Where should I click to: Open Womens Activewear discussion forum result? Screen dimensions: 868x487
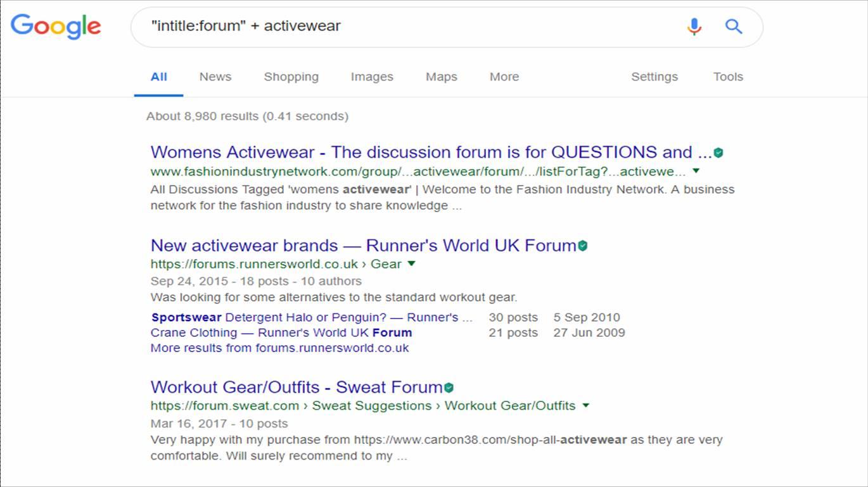[x=431, y=153]
